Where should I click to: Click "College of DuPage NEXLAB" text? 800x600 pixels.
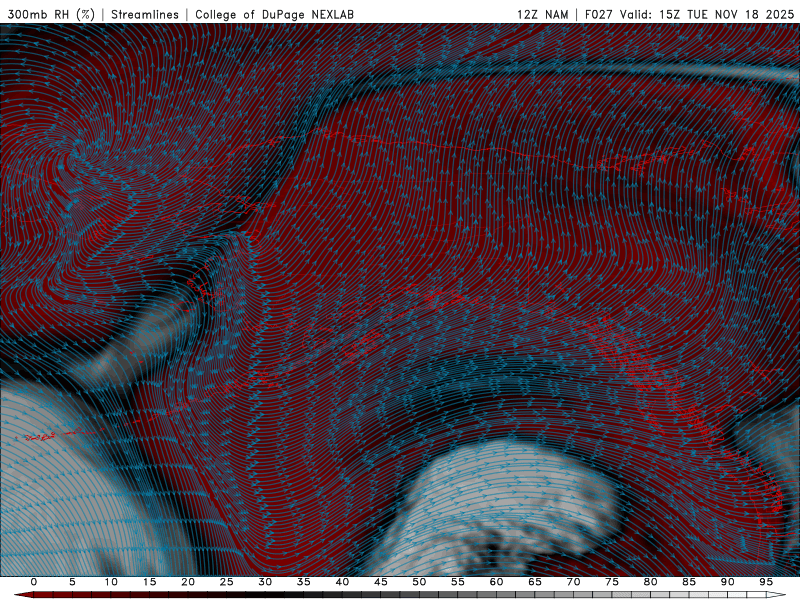[274, 14]
